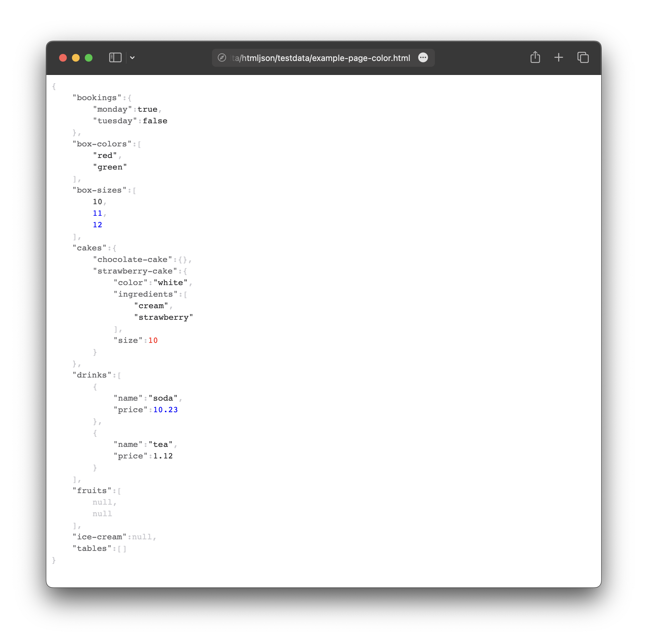This screenshot has width=652, height=644.
Task: Click the "bookings" key text
Action: [97, 98]
